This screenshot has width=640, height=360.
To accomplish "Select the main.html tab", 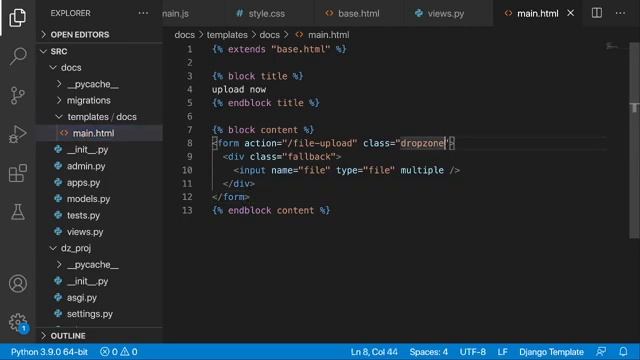I will tap(538, 13).
